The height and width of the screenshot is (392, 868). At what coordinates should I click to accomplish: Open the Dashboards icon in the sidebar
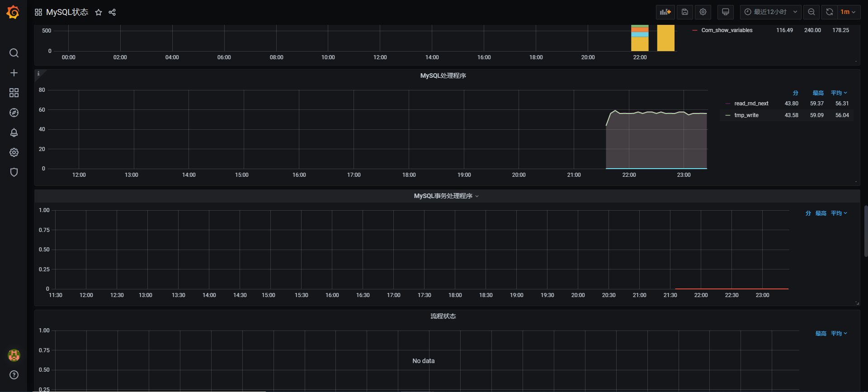[14, 93]
